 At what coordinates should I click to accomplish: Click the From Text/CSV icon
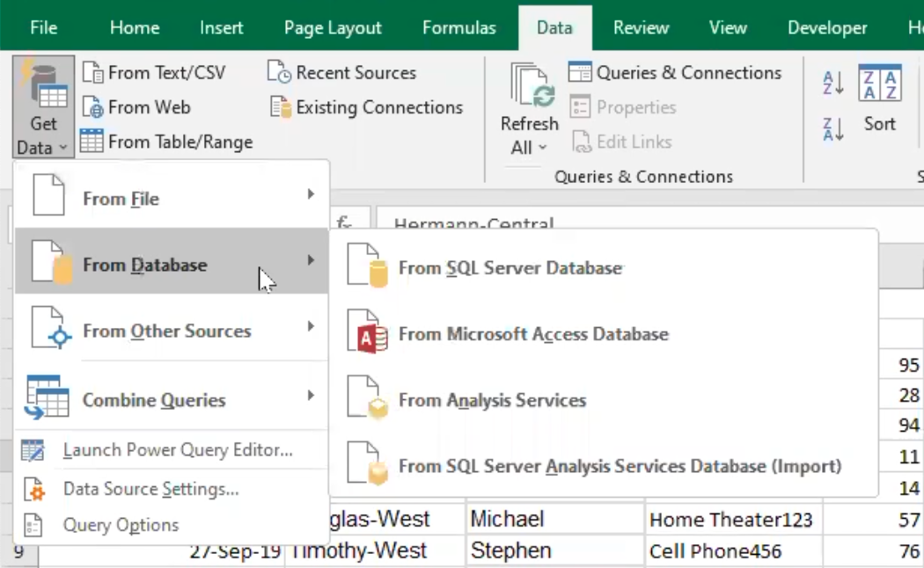click(x=93, y=73)
